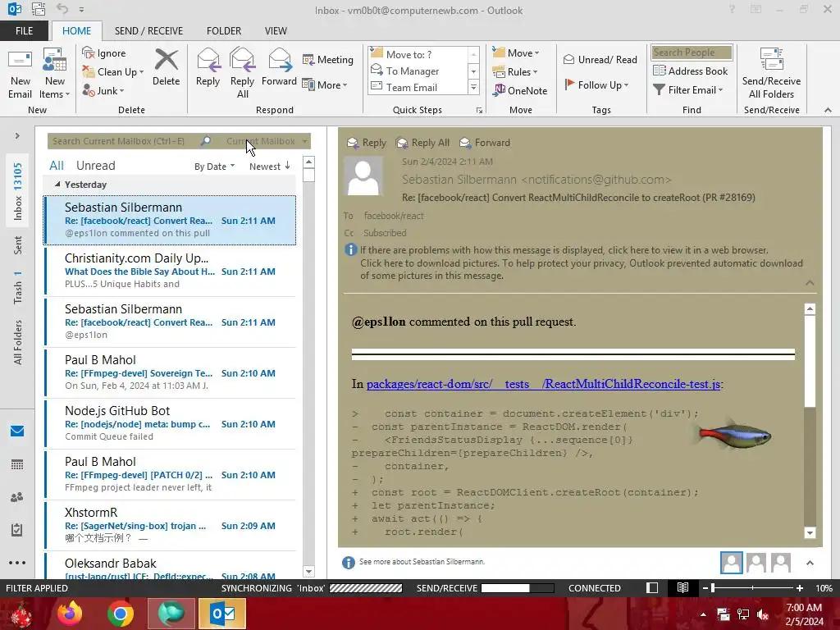The height and width of the screenshot is (630, 840).
Task: Delete the selected message
Action: pyautogui.click(x=166, y=68)
